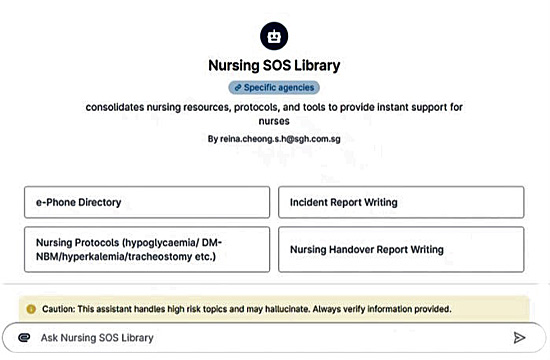Screen dimensions: 550x360
Task: Click the word nurses under the description
Action: pos(274,121)
